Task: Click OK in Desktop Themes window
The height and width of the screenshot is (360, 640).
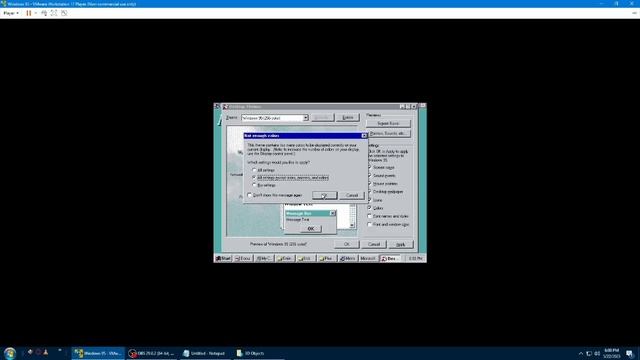Action: click(x=347, y=244)
